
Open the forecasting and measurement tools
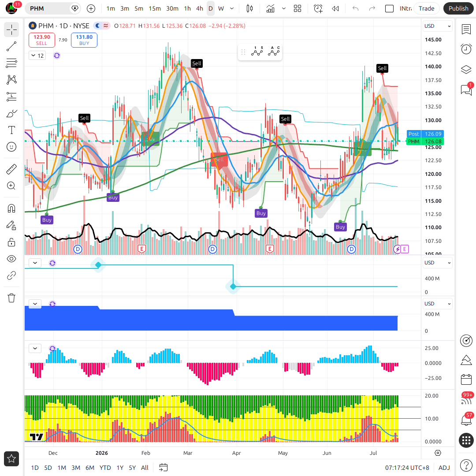11,97
